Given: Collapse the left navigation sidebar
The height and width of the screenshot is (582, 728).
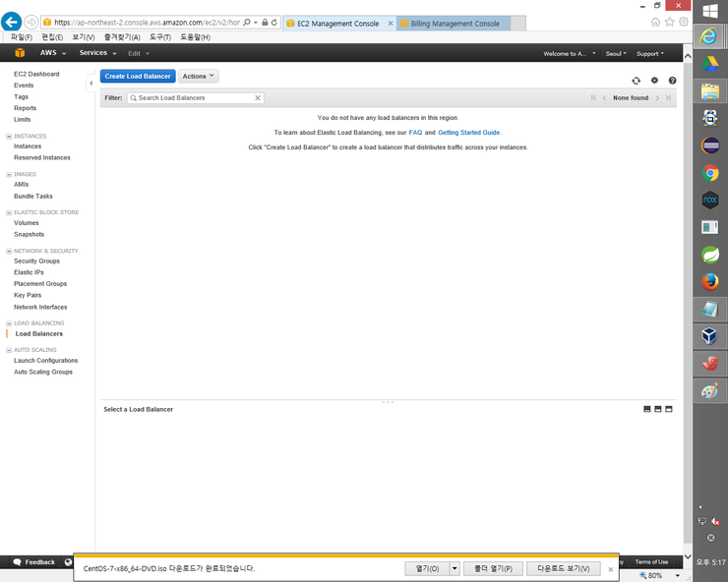Looking at the screenshot, I should (91, 83).
